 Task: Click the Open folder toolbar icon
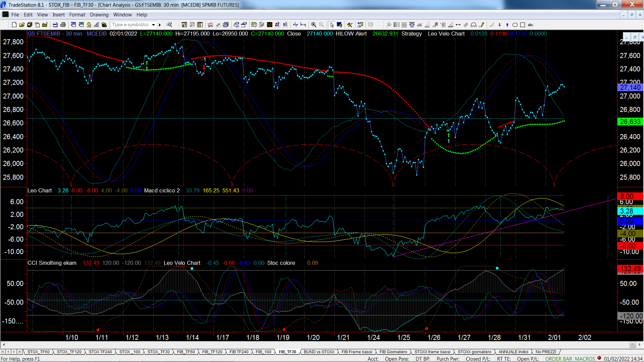point(22,25)
